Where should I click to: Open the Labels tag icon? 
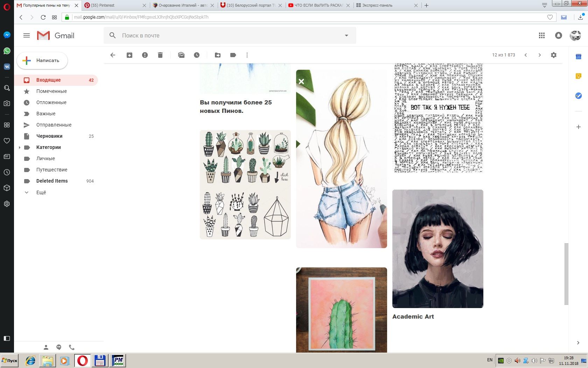pyautogui.click(x=233, y=55)
